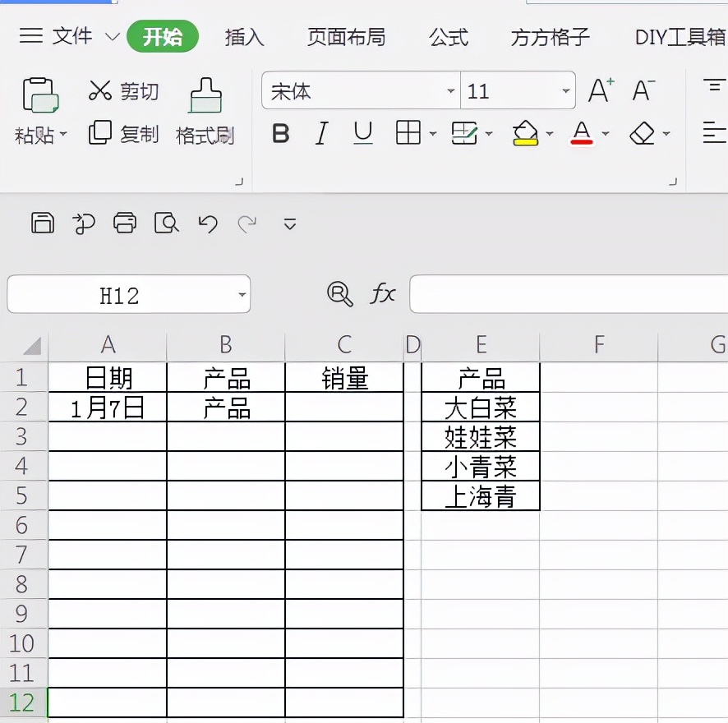Decrease font size with A- icon

pos(644,90)
